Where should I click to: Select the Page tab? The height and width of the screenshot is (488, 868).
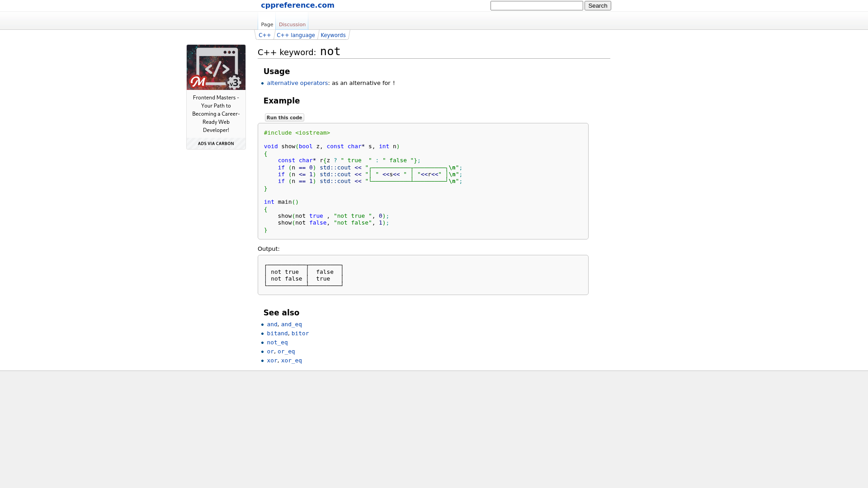coord(267,24)
